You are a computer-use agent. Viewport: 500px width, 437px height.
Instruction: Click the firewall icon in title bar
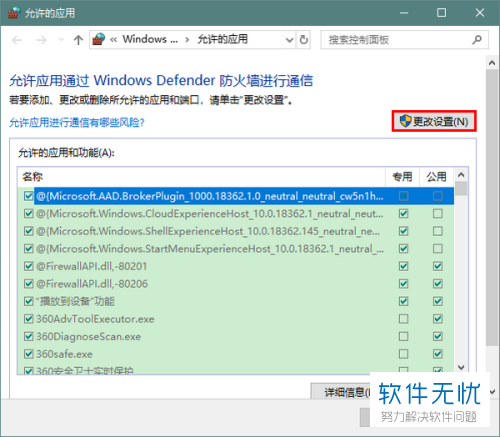click(14, 13)
